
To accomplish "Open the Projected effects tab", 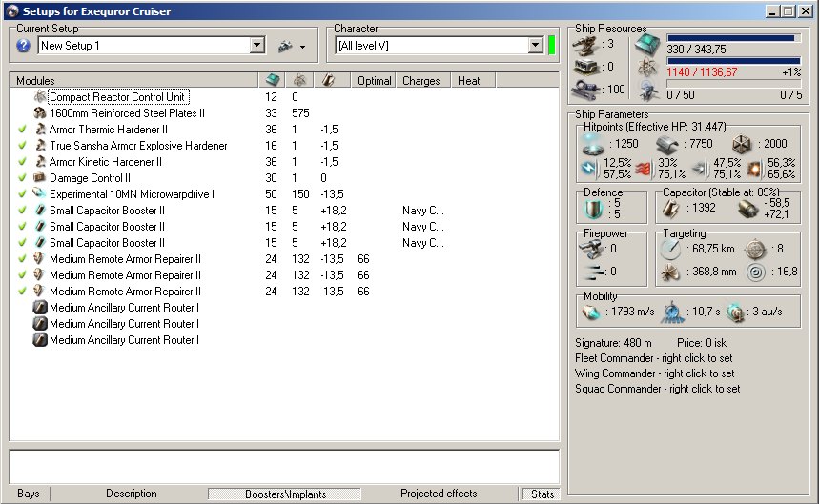I will coord(439,494).
